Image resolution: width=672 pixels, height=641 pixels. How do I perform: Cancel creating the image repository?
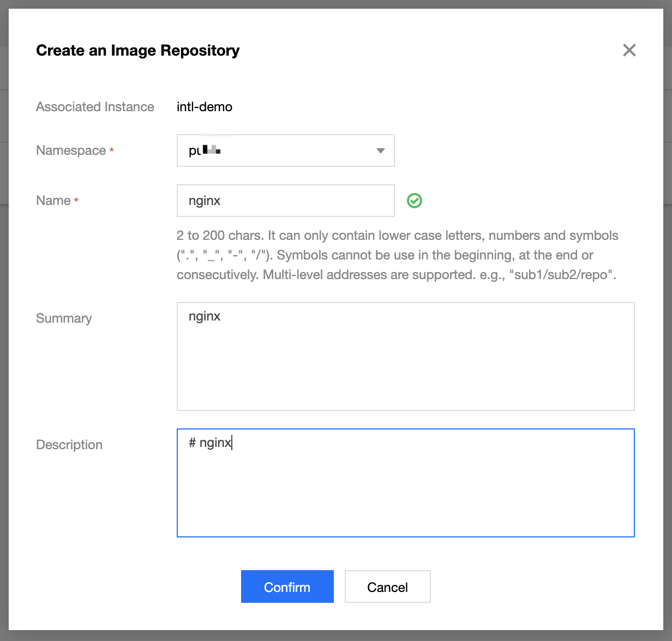pyautogui.click(x=387, y=586)
